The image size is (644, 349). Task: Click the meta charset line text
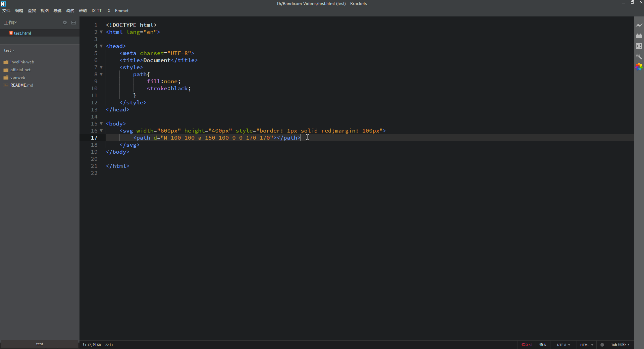pyautogui.click(x=157, y=53)
